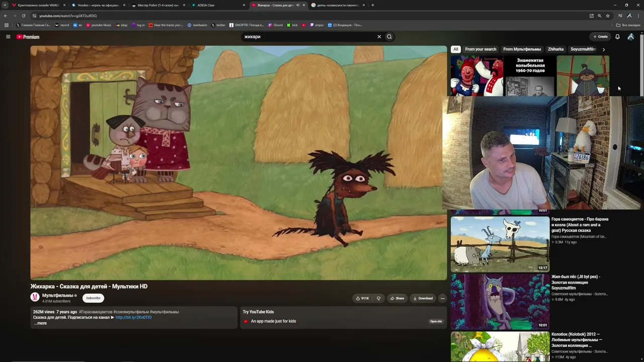Open the Гора самоцветов ram and goat thumbnail
The height and width of the screenshot is (362, 644).
click(x=500, y=244)
